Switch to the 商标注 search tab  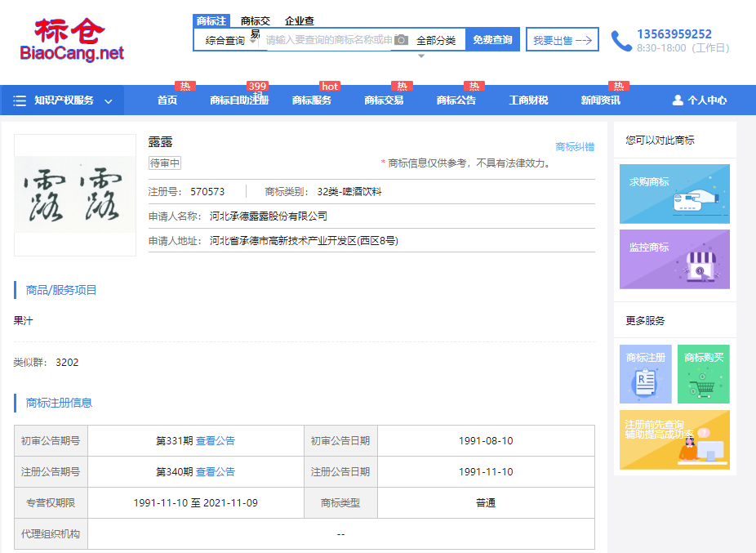211,20
